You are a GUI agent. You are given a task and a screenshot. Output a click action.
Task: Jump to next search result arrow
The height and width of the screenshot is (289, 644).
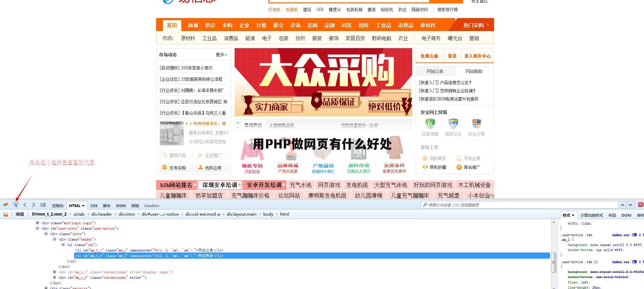[x=630, y=205]
